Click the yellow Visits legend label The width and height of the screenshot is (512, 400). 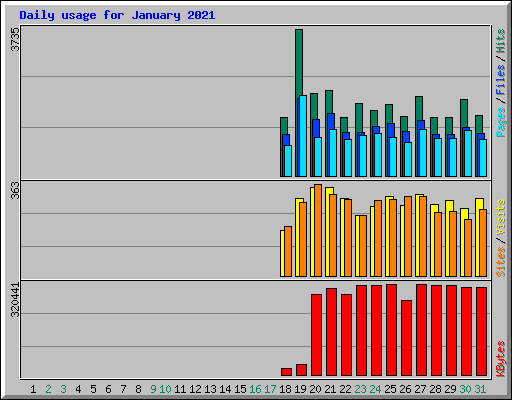point(500,217)
